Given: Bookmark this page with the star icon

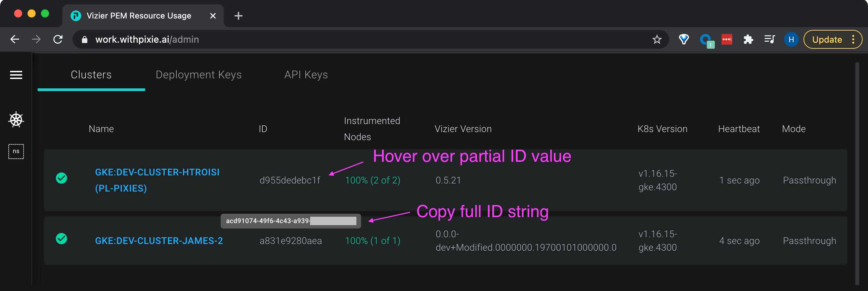Looking at the screenshot, I should coord(657,40).
